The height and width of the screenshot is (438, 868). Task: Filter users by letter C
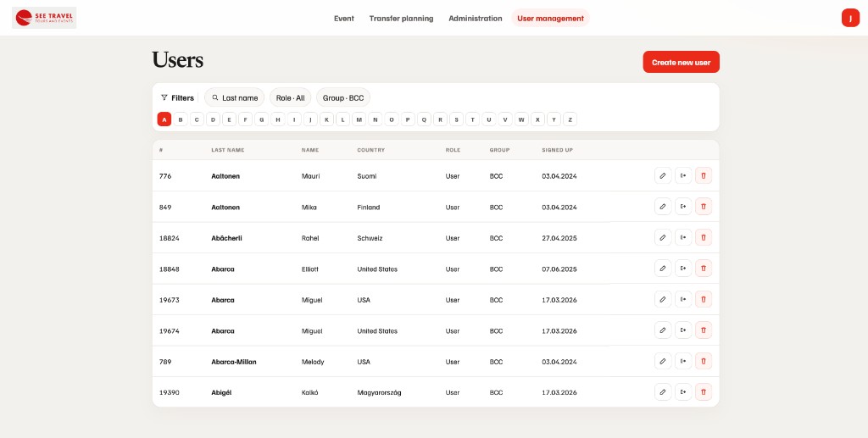[x=197, y=119]
